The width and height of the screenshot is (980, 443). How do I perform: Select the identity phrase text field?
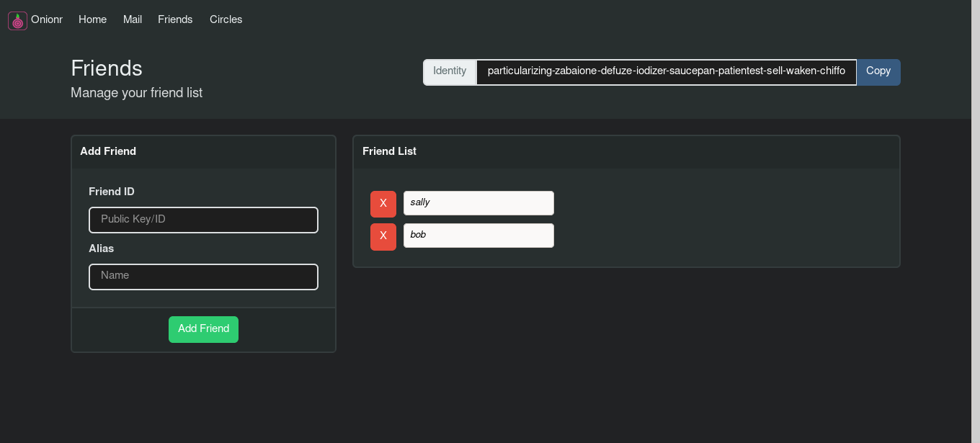click(667, 72)
